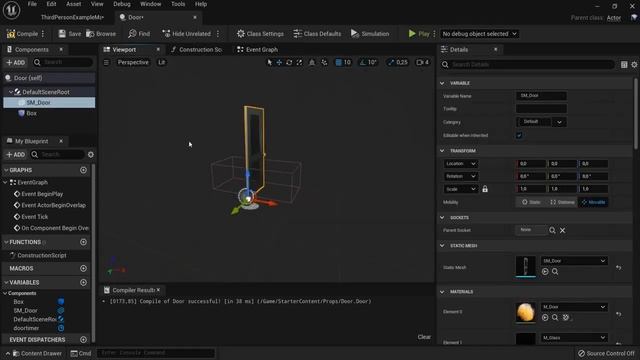Toggle scale snapping 0.25

(x=398, y=62)
